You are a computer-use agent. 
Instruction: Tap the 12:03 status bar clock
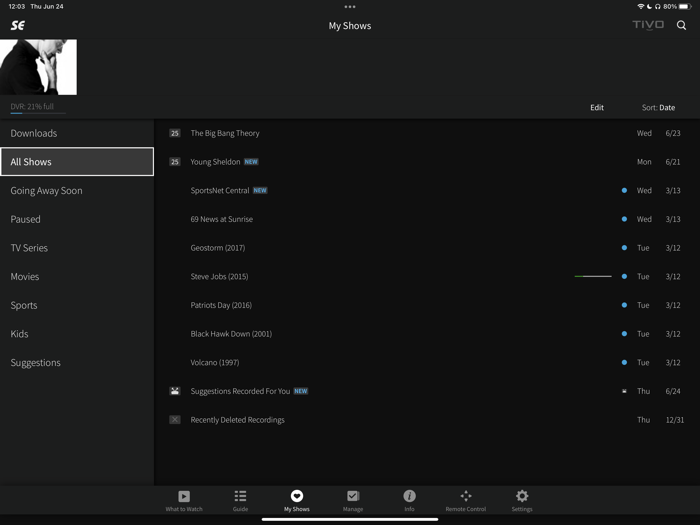coord(17,7)
